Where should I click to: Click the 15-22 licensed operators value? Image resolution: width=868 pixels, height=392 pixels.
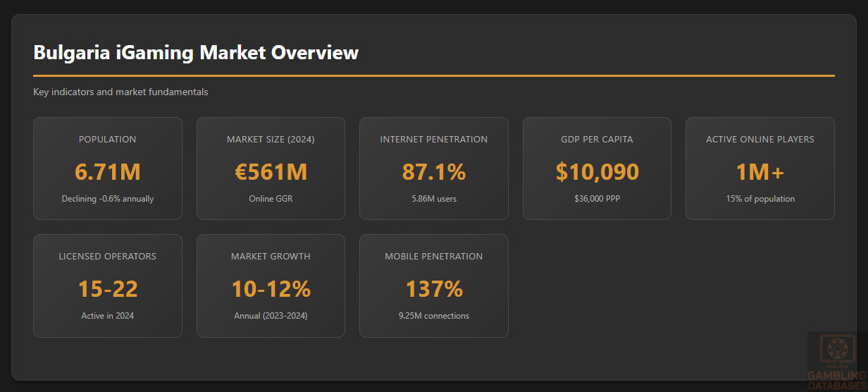[108, 289]
